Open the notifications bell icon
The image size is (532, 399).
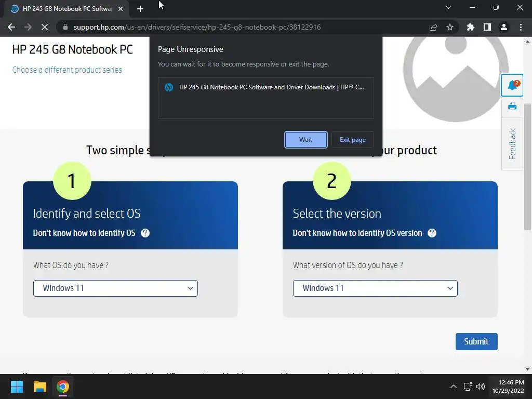coord(512,85)
